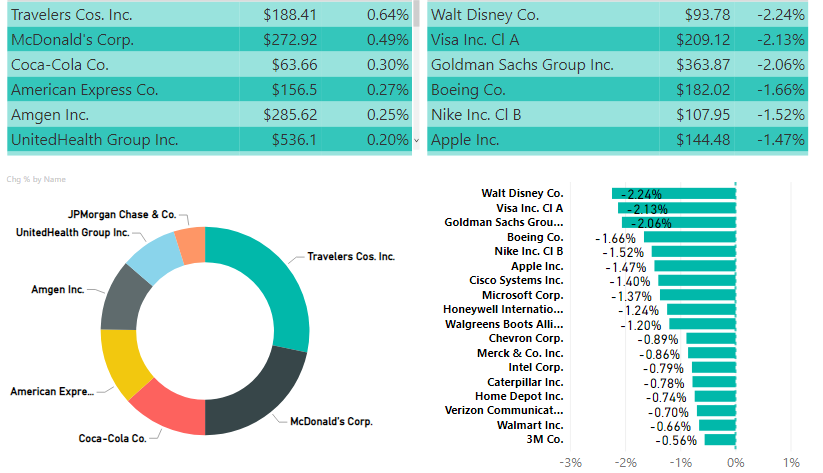823x473 pixels.
Task: Click the $156.5 price value
Action: (x=294, y=90)
